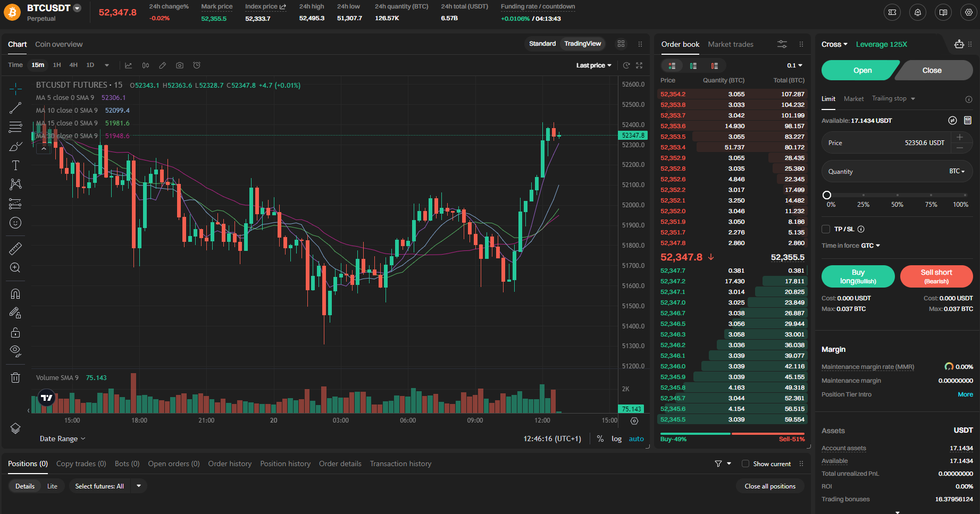Switch positions view to Lite
The height and width of the screenshot is (514, 980).
pyautogui.click(x=52, y=486)
